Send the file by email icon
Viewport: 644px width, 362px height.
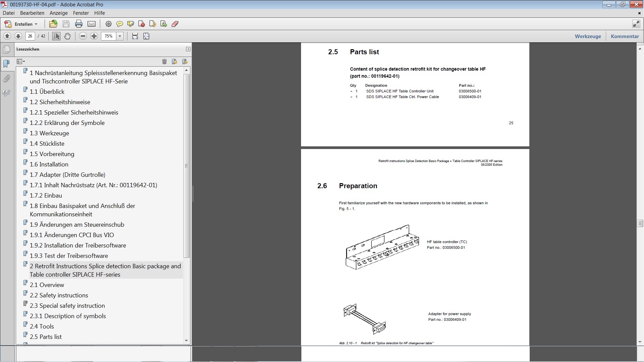[92, 24]
